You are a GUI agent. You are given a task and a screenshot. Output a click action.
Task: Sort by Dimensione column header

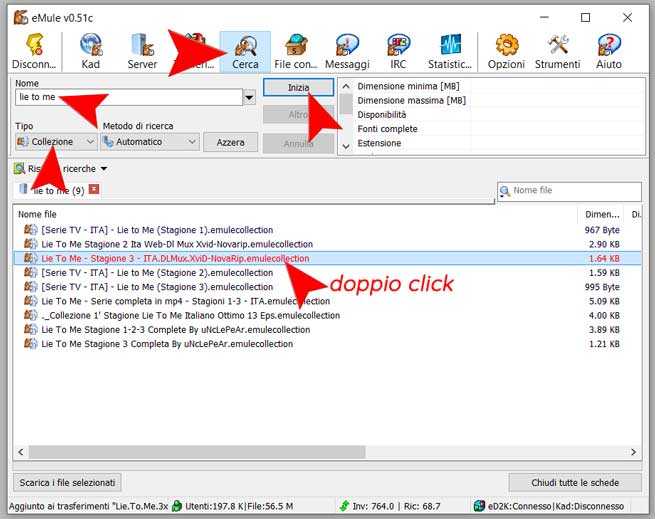[x=602, y=214]
